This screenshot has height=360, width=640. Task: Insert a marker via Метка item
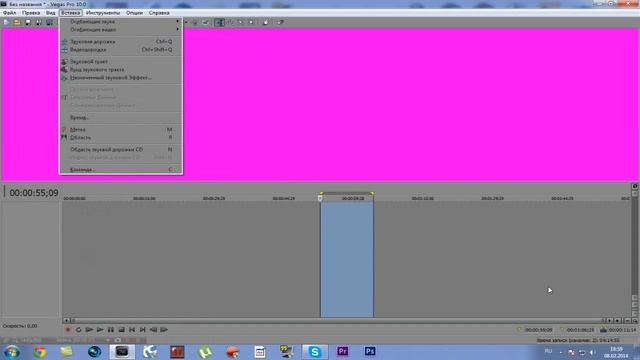(121, 129)
